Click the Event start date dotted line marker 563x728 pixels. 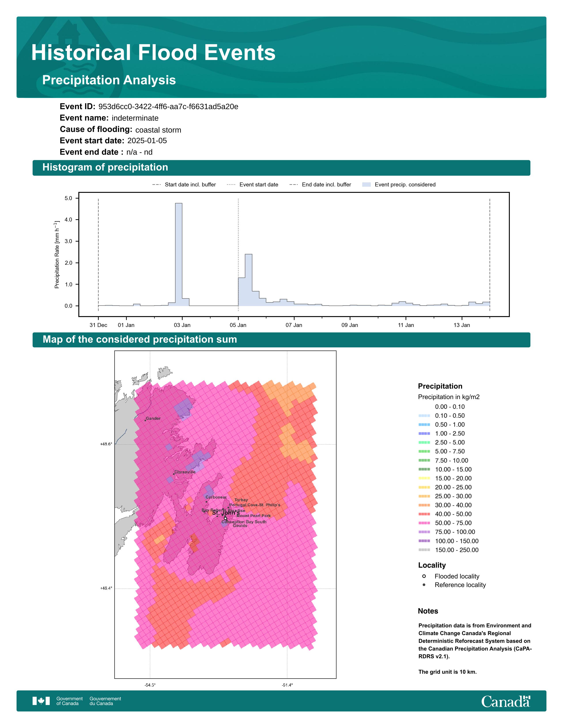point(238,233)
